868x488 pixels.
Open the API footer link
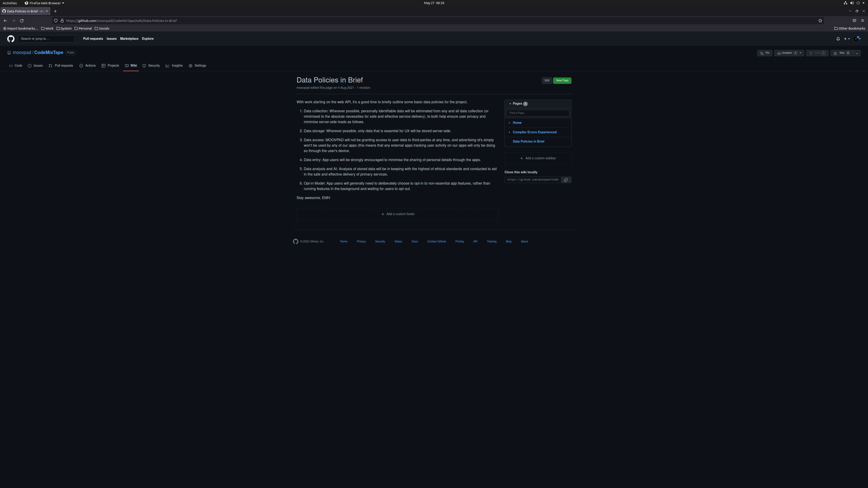point(475,242)
